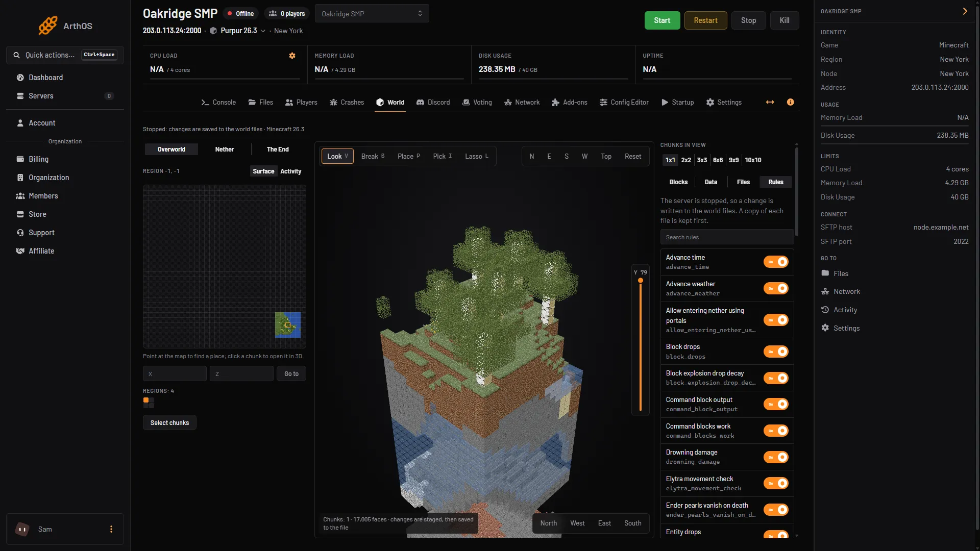Click the region map terrain thumbnail
This screenshot has width=980, height=551.
pyautogui.click(x=288, y=325)
